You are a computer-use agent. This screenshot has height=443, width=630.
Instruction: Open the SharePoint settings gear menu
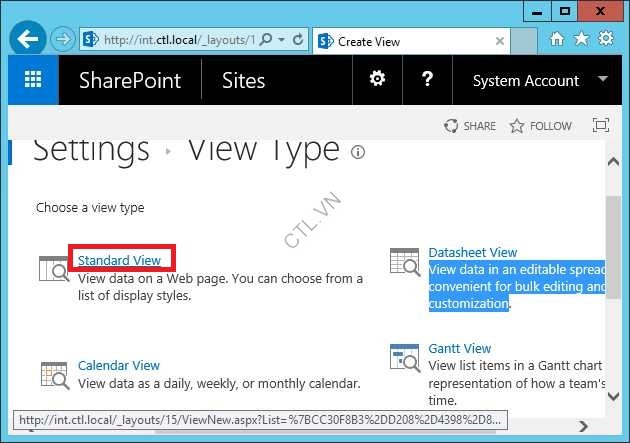click(x=377, y=80)
